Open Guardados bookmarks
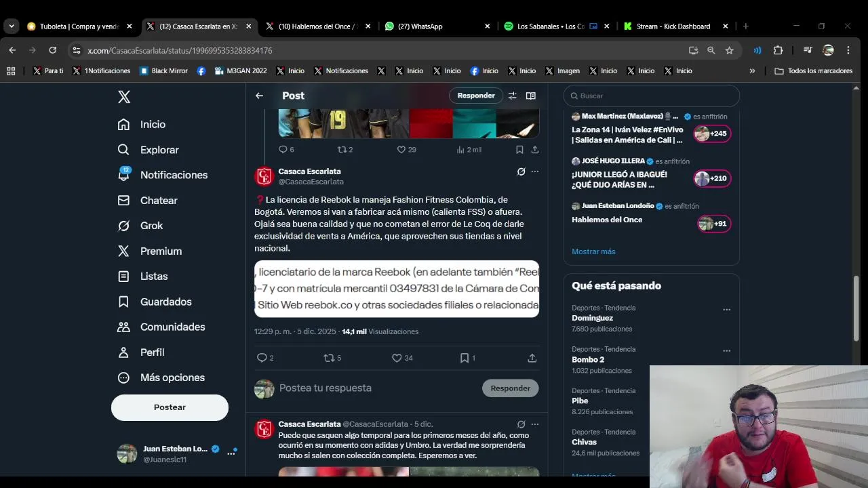Viewport: 868px width, 488px height. tap(155, 302)
